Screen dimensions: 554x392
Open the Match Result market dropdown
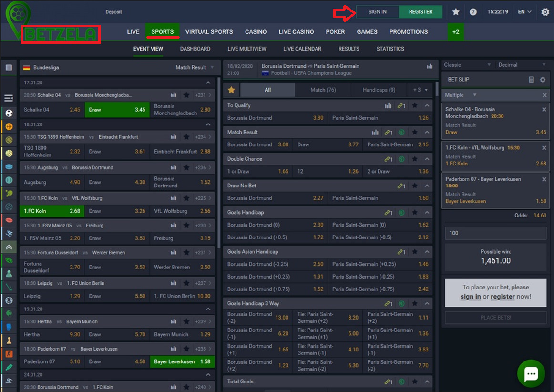(x=195, y=68)
